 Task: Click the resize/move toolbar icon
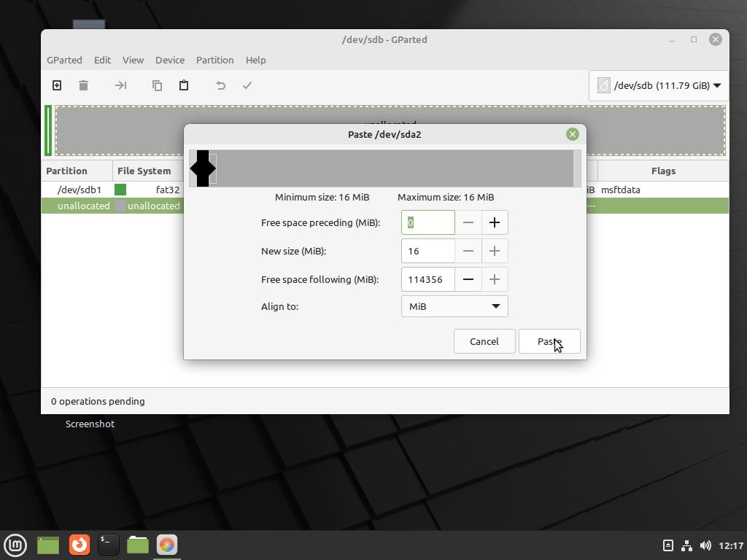point(120,85)
